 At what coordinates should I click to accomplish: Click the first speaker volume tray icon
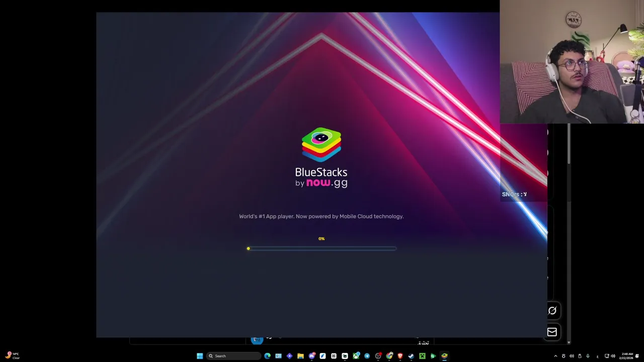coord(572,356)
